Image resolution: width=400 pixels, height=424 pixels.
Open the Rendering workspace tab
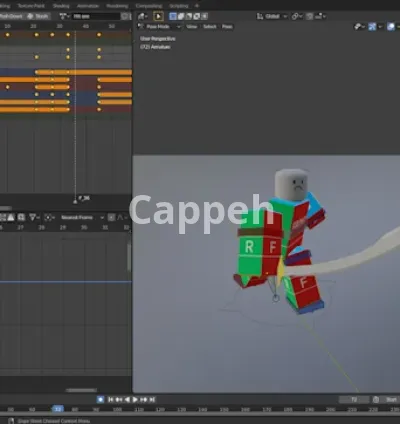117,6
